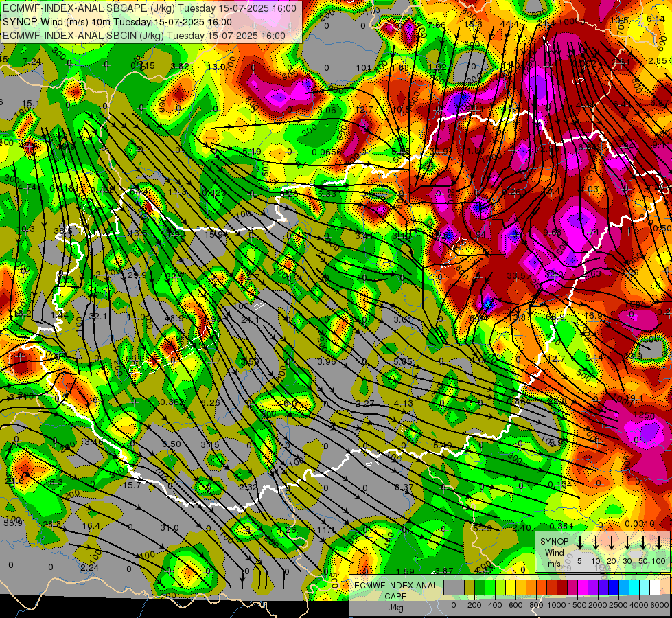The height and width of the screenshot is (618, 672).
Task: Click the 31.0 value on the map
Action: (170, 528)
